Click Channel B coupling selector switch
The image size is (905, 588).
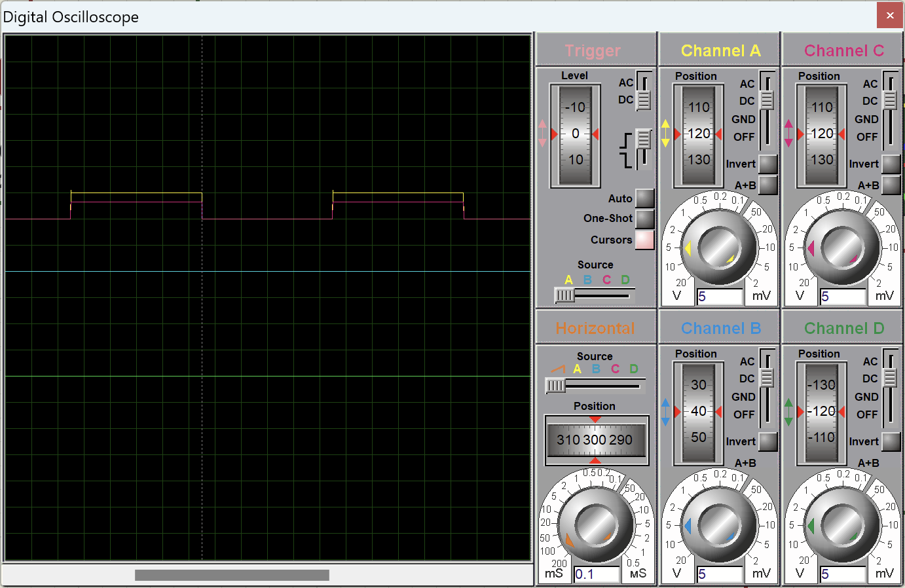[767, 387]
